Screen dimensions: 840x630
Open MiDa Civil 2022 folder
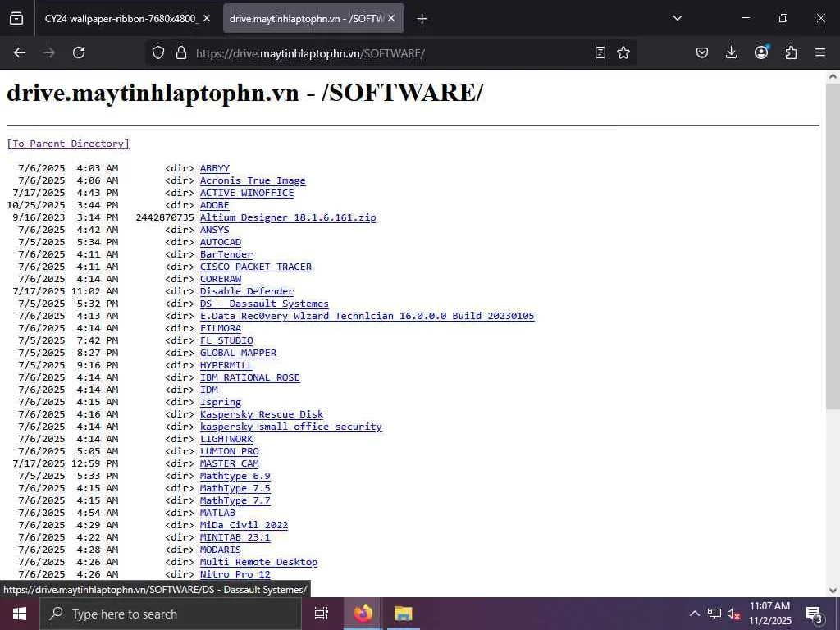tap(244, 526)
